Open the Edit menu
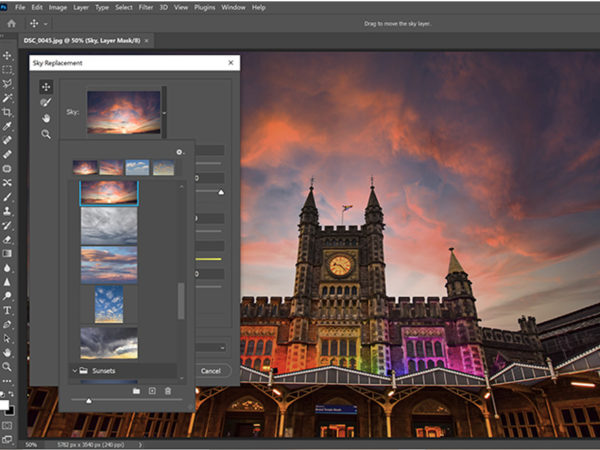Screen dimensions: 600x450 pos(37,7)
